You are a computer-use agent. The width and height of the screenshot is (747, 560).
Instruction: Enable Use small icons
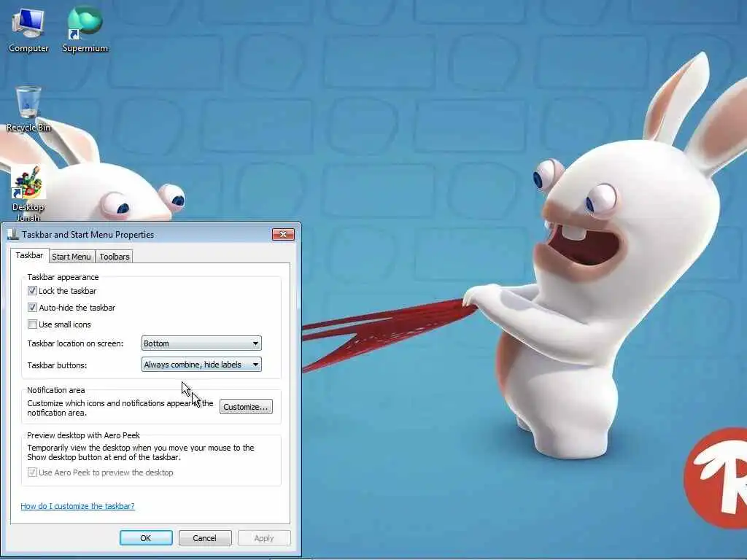[32, 324]
